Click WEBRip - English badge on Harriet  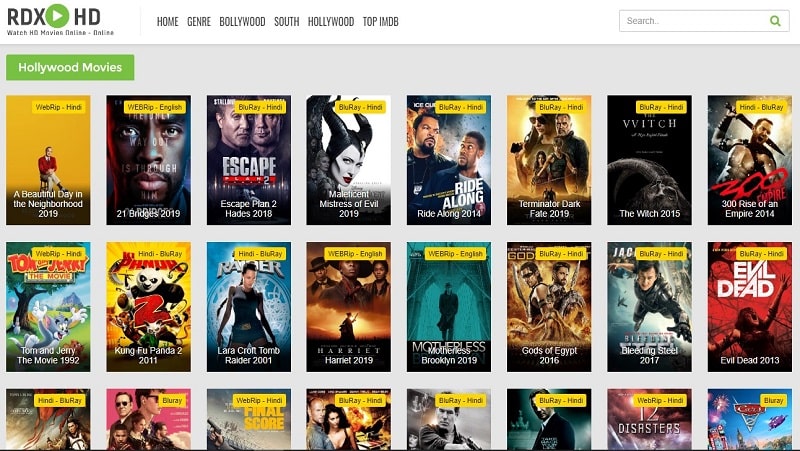tap(355, 254)
